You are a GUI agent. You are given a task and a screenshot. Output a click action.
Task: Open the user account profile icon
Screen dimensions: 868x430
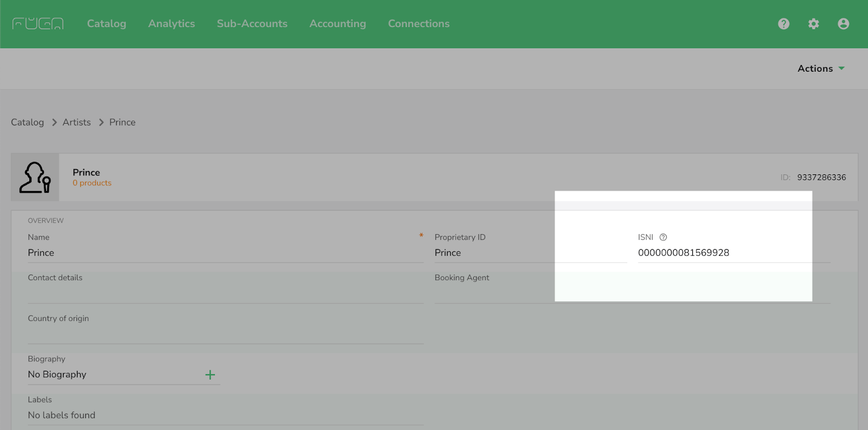843,24
